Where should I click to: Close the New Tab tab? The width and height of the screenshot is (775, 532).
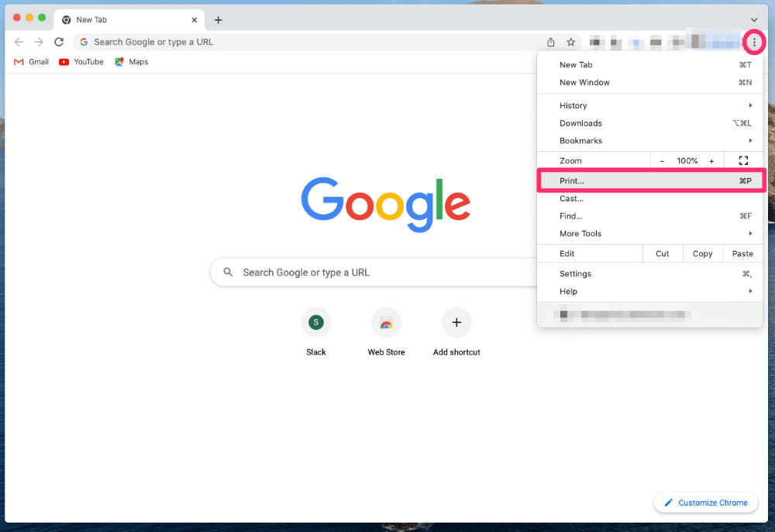click(x=195, y=20)
